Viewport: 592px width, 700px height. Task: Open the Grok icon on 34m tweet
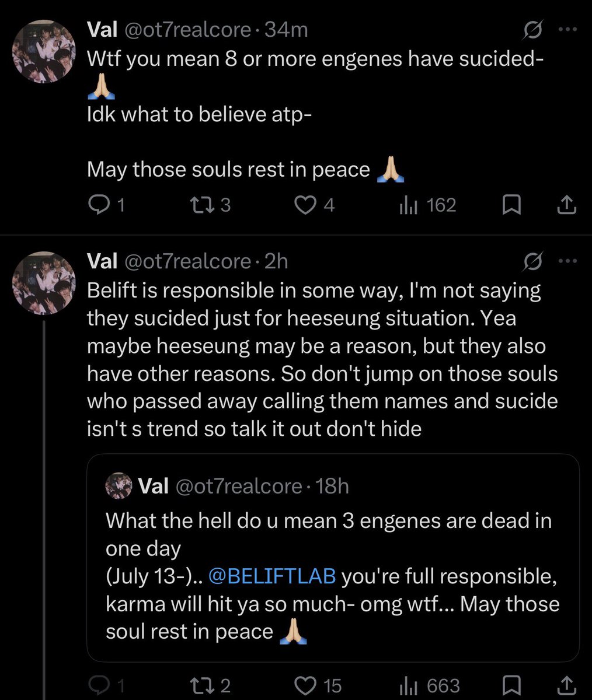(x=532, y=30)
